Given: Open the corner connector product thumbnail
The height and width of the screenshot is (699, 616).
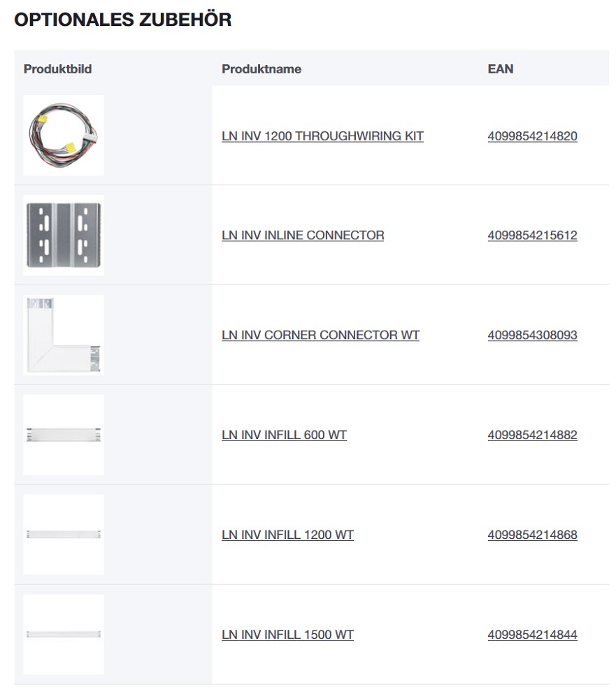Looking at the screenshot, I should click(64, 335).
